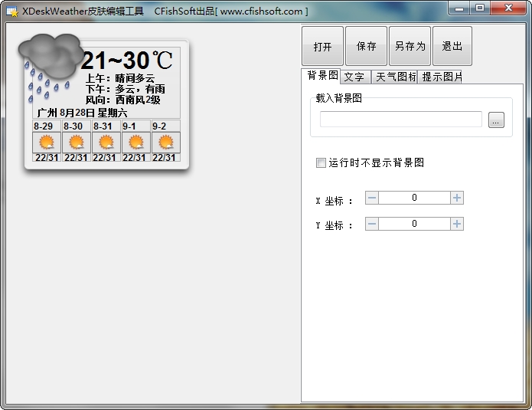Decrease X 坐标 value with minus button
This screenshot has width=532, height=410.
[372, 198]
